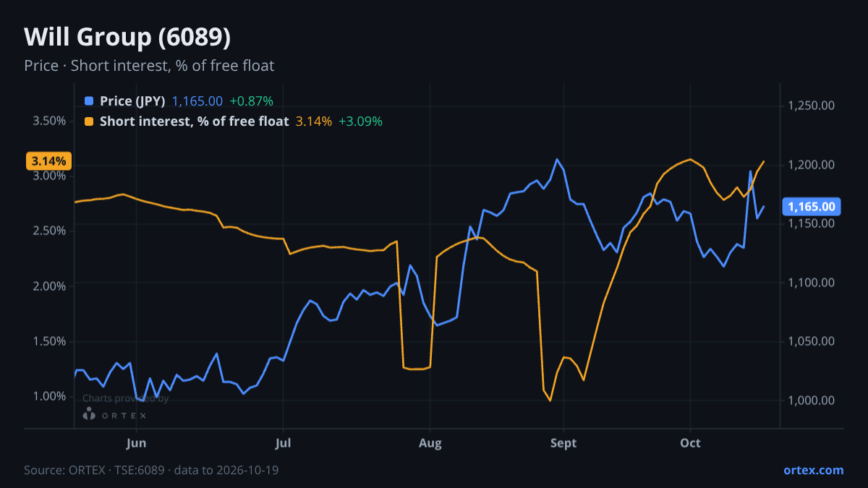This screenshot has height=488, width=868.
Task: Click the +3.09% short interest change value
Action: pyautogui.click(x=360, y=121)
